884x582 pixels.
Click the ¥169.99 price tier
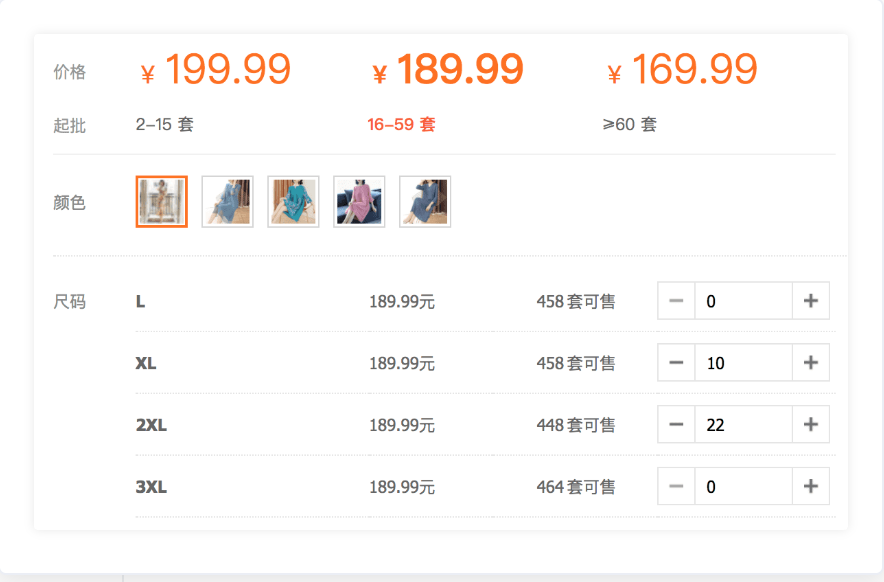coord(682,70)
